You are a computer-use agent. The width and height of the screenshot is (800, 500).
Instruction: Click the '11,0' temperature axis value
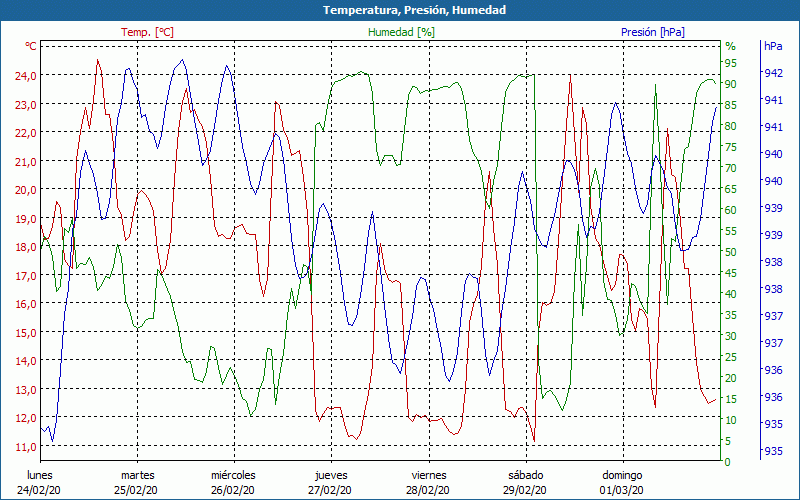[26, 446]
